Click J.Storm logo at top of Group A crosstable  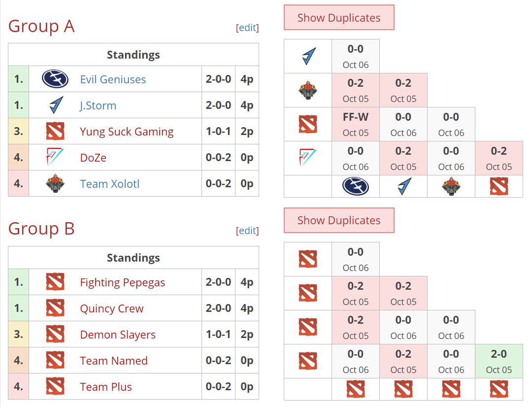coord(309,56)
